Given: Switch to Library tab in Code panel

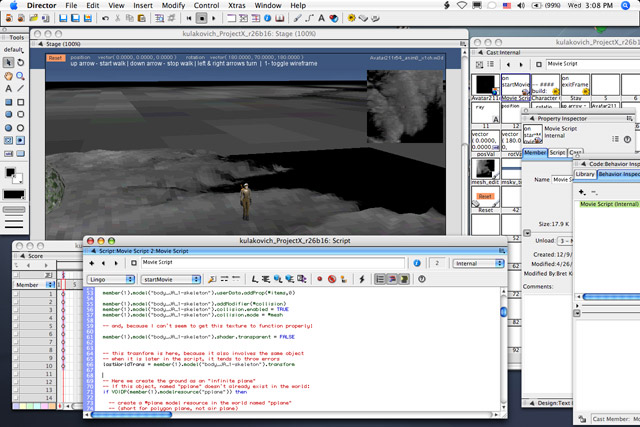Looking at the screenshot, I should click(585, 174).
